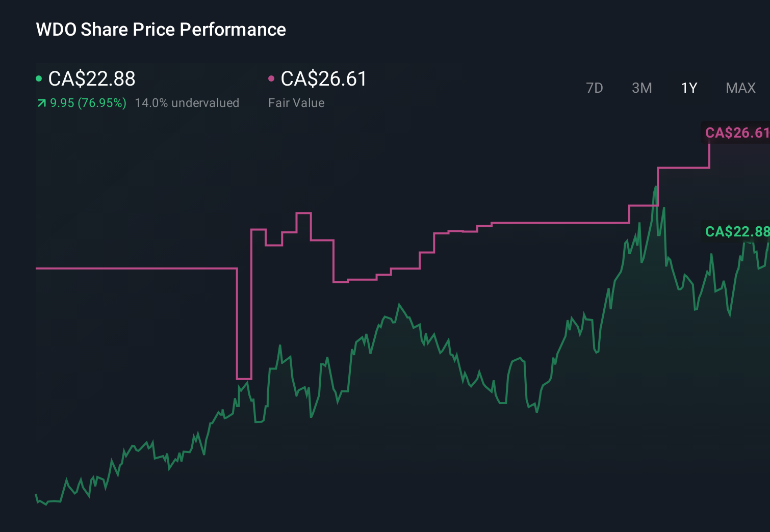
Task: Select the "9.95 (76.95%)" gain text
Action: tap(88, 102)
